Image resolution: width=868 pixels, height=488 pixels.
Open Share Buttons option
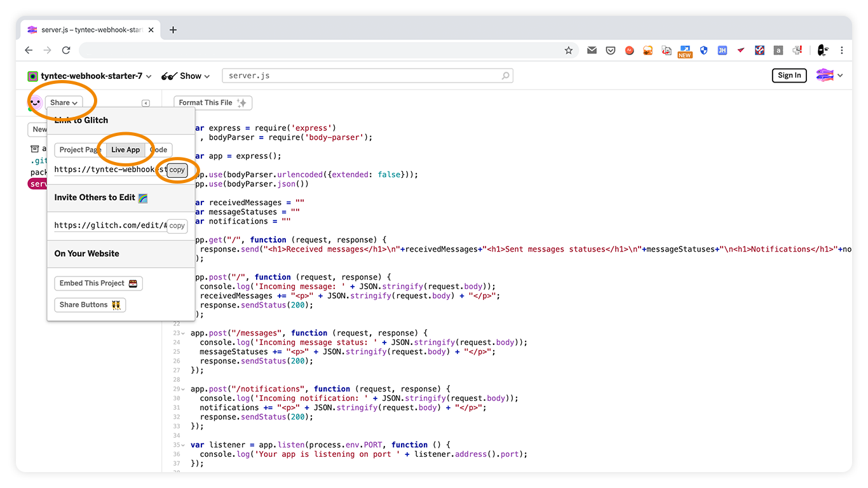pyautogui.click(x=90, y=305)
